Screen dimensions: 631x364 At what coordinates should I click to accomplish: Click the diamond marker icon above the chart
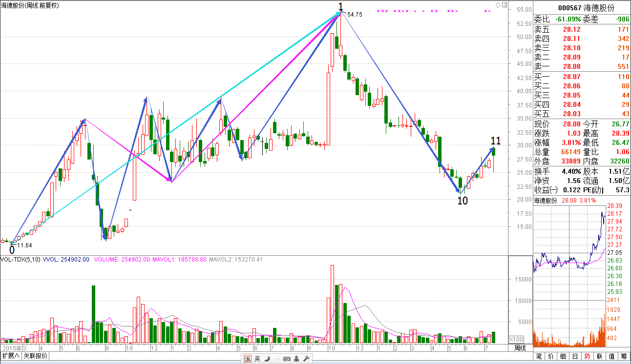pyautogui.click(x=498, y=5)
